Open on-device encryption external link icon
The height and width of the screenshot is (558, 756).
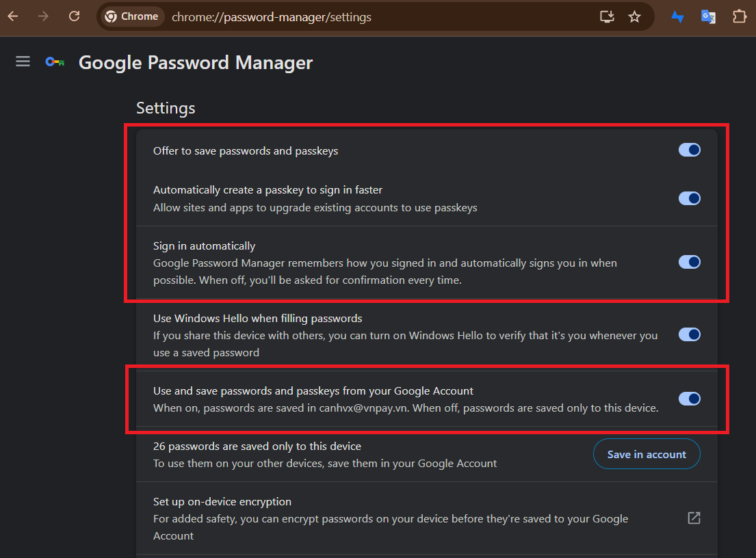[694, 518]
